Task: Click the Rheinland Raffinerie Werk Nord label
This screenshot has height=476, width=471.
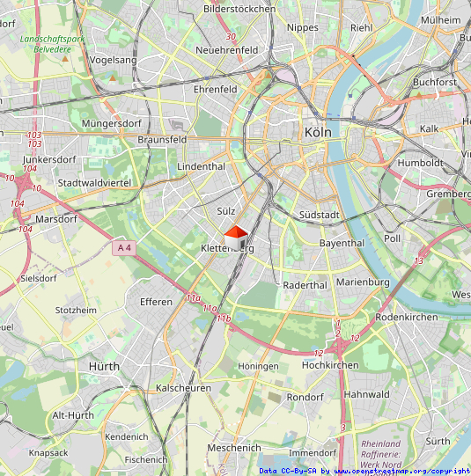Action: (x=381, y=454)
